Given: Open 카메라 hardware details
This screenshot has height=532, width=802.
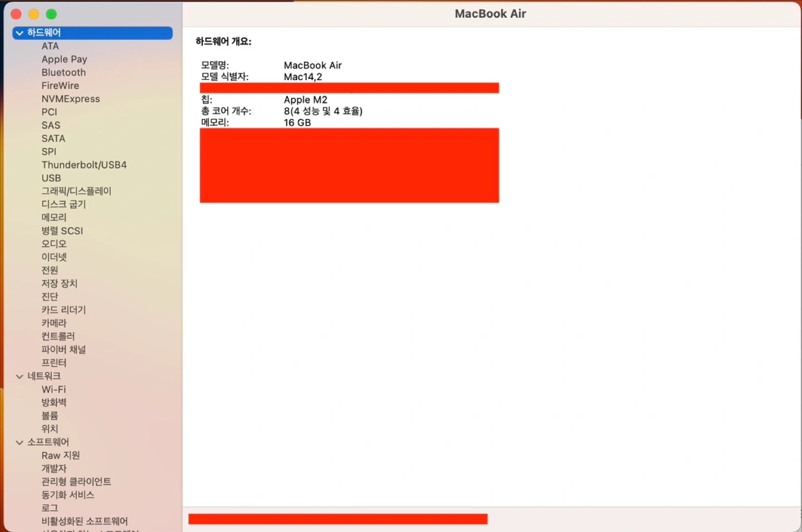Looking at the screenshot, I should click(x=54, y=323).
